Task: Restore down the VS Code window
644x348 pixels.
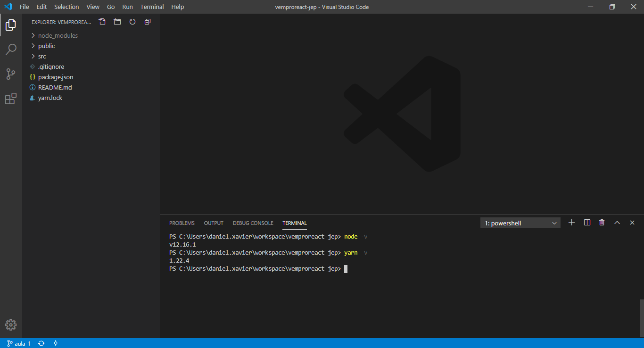Action: pos(612,7)
